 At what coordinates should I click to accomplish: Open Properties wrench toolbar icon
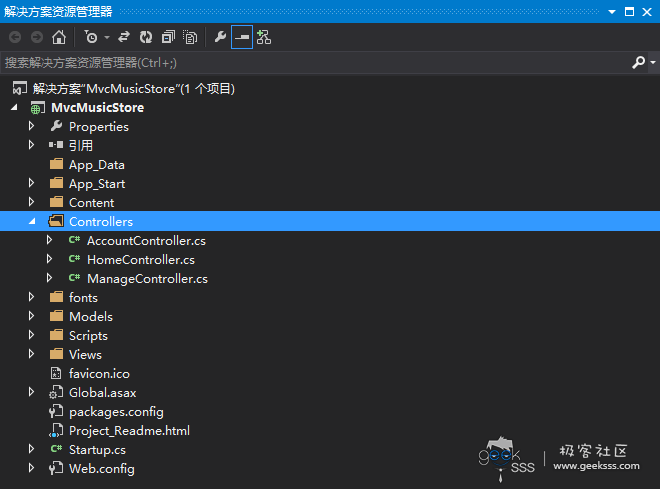pos(220,37)
